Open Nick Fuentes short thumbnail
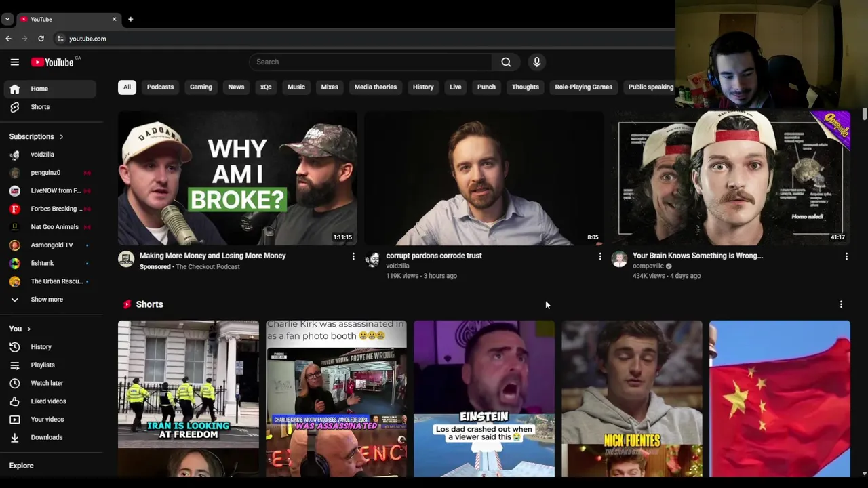 (x=632, y=399)
